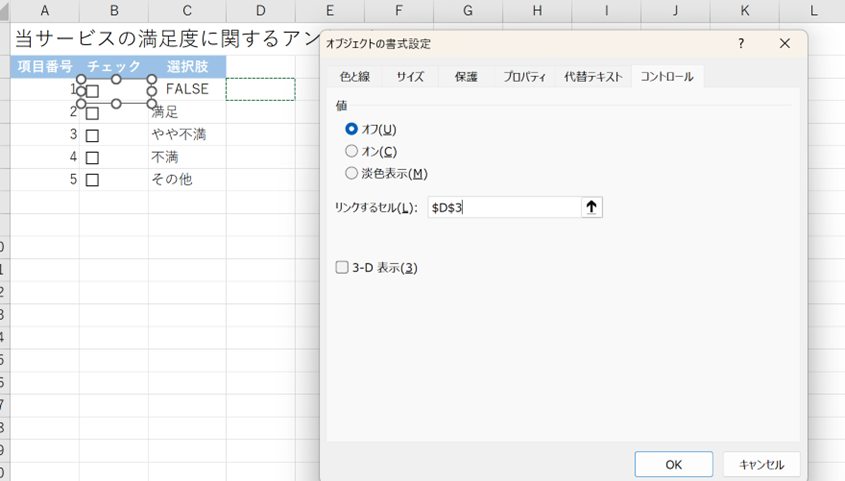845x481 pixels.
Task: Open the サイズ tab
Action: (x=410, y=77)
